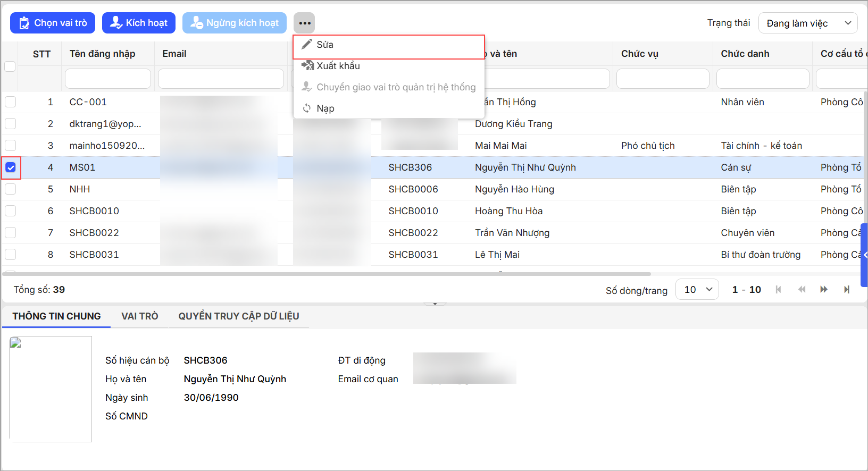Check the checkbox for row CC-001

11,102
